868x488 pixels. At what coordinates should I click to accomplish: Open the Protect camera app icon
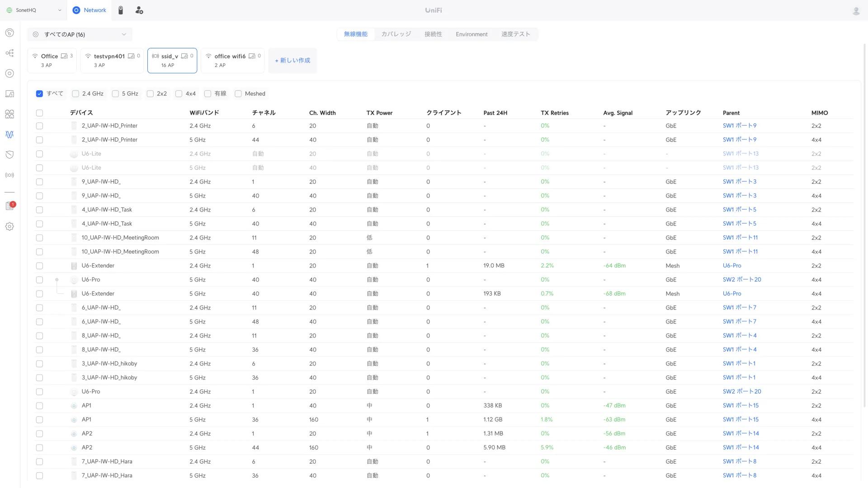[121, 10]
